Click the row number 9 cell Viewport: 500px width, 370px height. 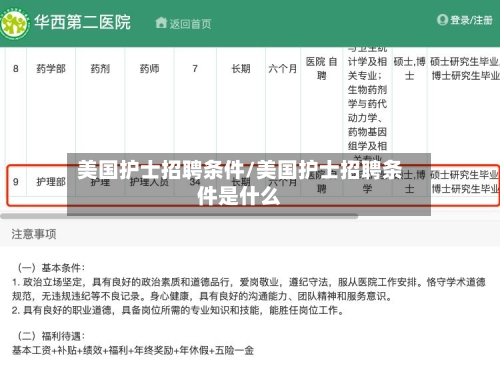(16, 182)
